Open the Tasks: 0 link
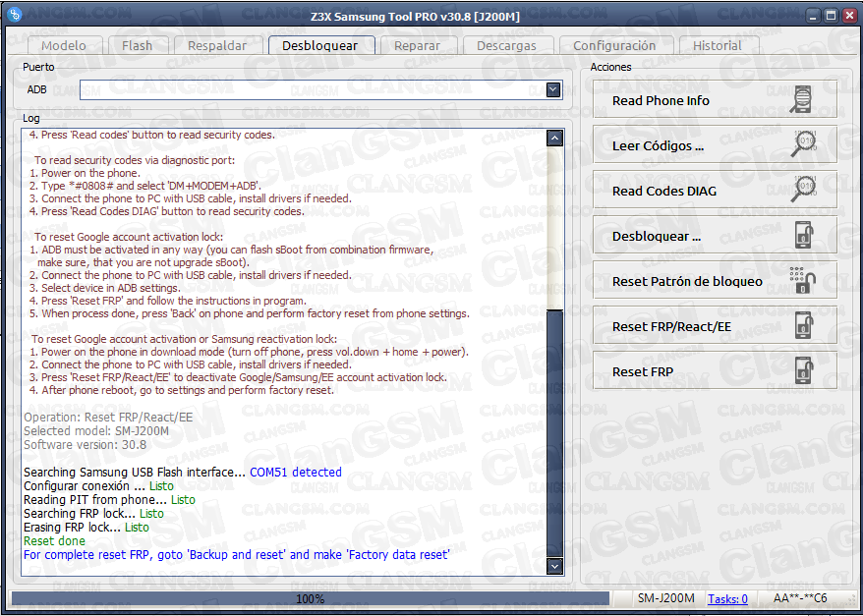The image size is (863, 616). tap(727, 598)
